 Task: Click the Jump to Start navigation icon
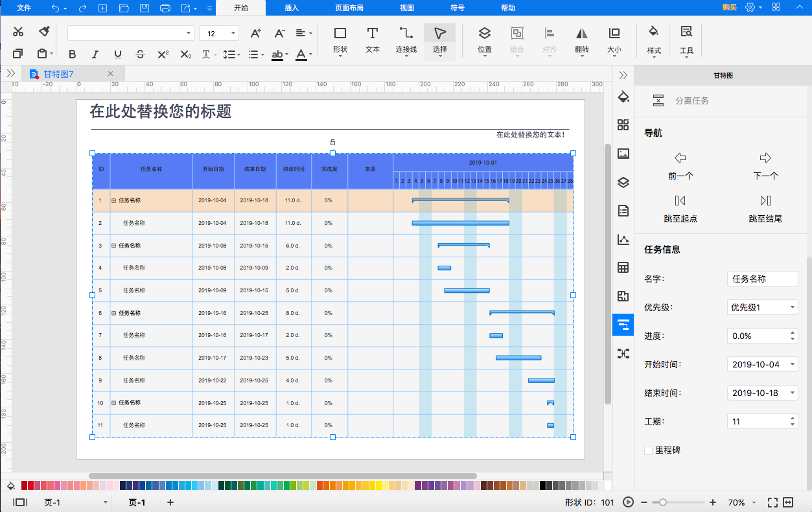click(x=680, y=201)
